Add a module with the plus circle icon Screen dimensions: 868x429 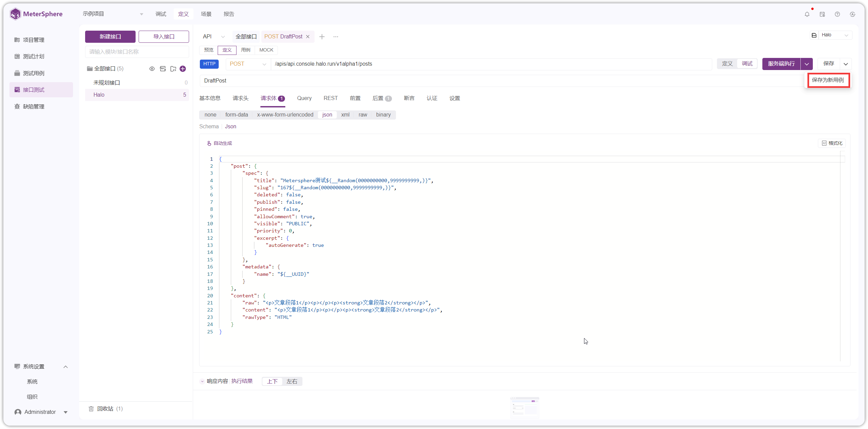point(183,69)
